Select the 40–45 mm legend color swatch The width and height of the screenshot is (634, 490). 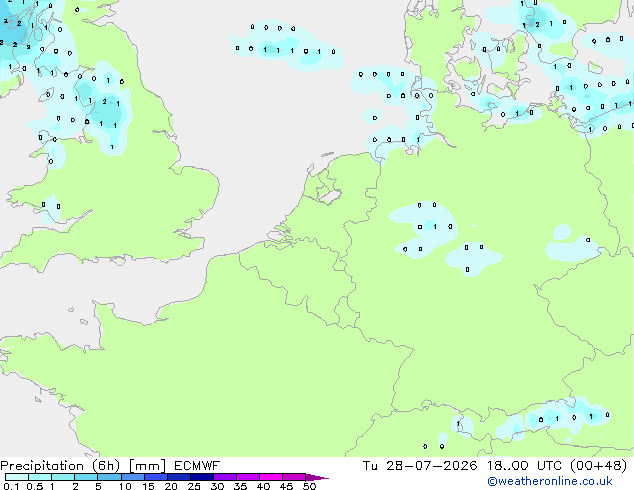pyautogui.click(x=271, y=477)
